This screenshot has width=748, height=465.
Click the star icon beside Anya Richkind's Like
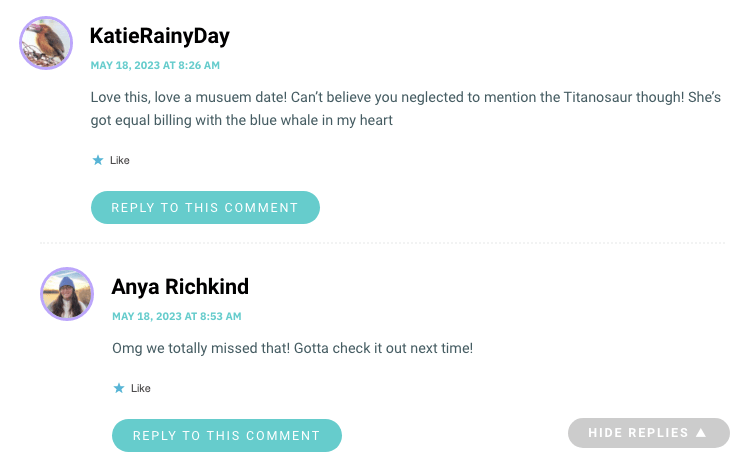click(x=119, y=388)
